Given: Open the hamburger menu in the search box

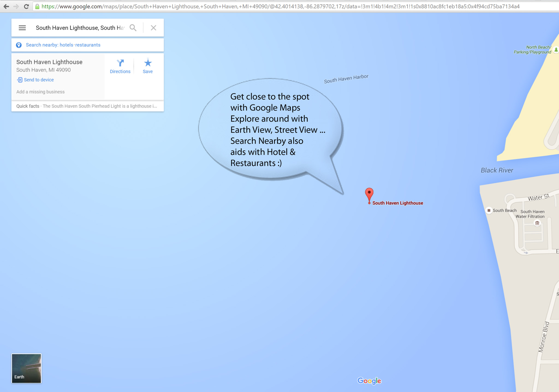Looking at the screenshot, I should 22,28.
